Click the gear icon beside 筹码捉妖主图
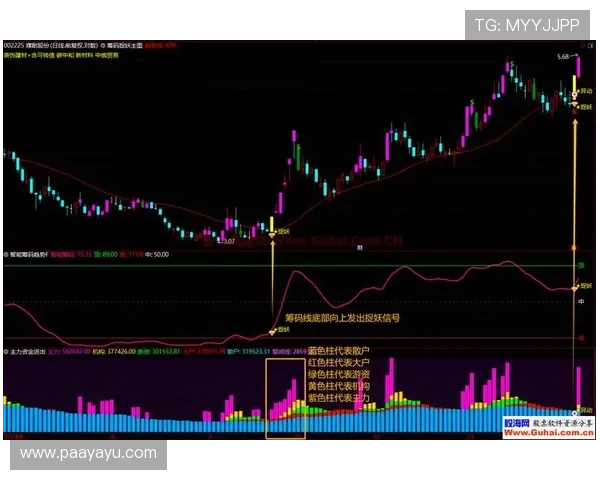 103,46
